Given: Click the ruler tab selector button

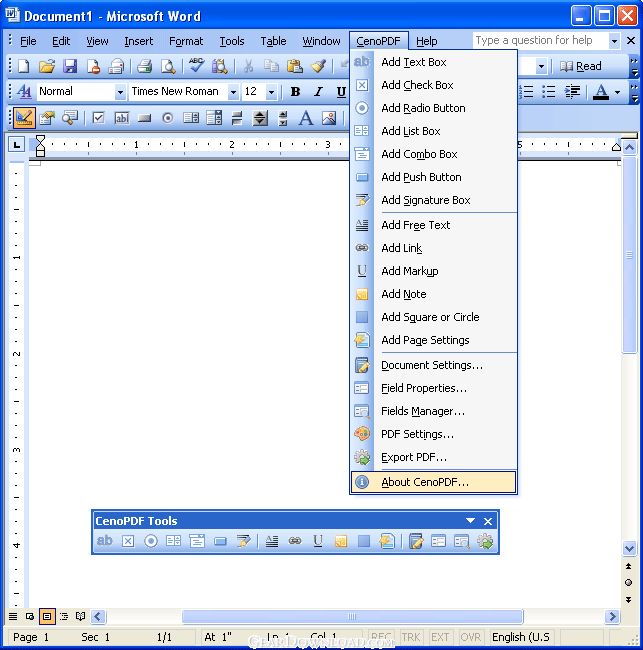Looking at the screenshot, I should [x=17, y=145].
